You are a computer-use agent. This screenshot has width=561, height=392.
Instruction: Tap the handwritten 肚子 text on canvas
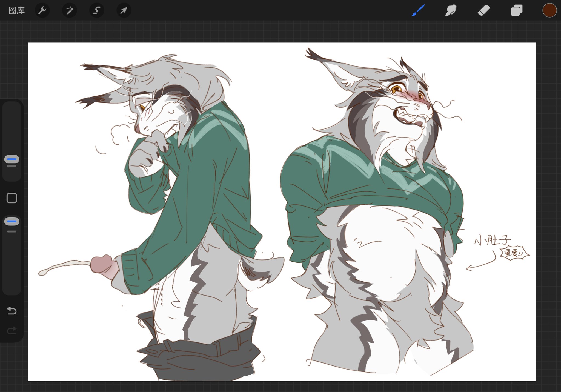click(x=497, y=240)
